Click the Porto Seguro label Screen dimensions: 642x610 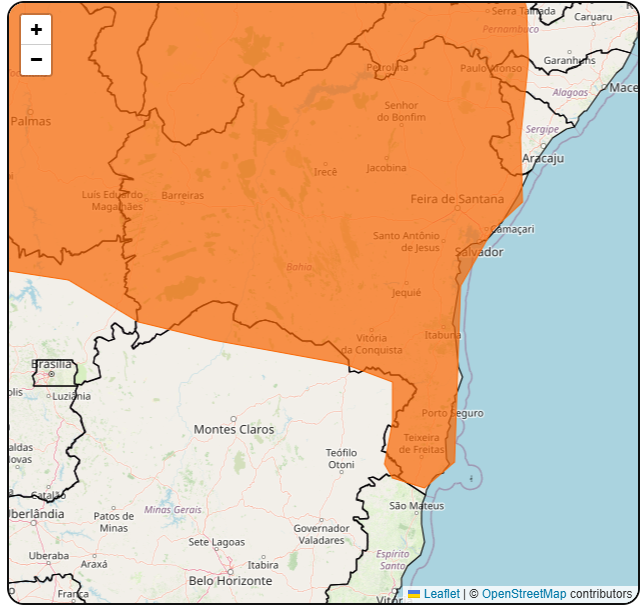(x=452, y=413)
